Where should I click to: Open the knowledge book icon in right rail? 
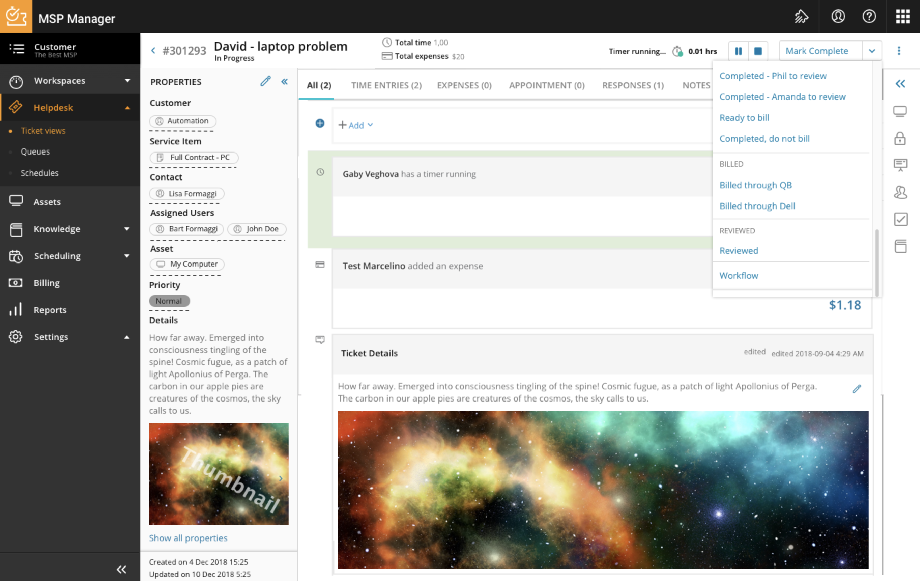click(901, 246)
